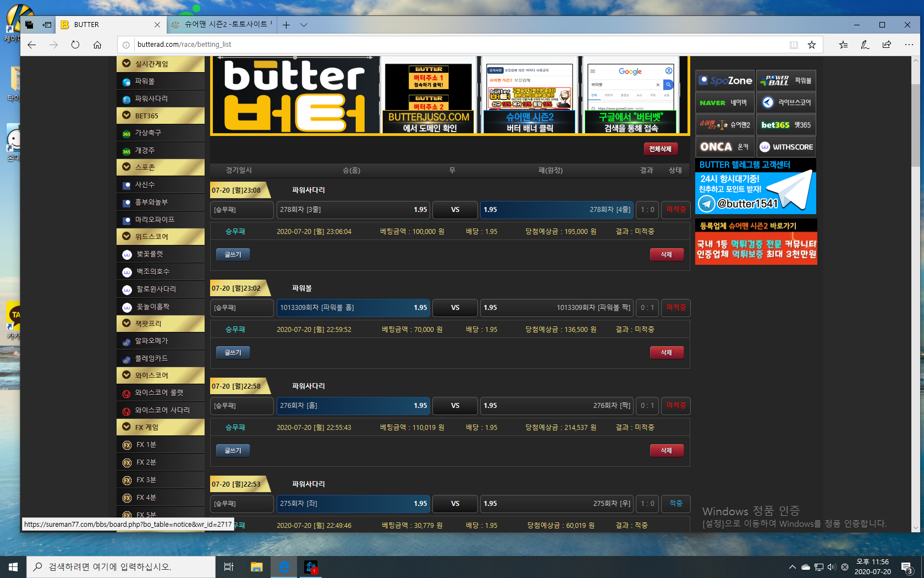This screenshot has height=578, width=924.
Task: Click the browser refresh icon
Action: (x=75, y=45)
